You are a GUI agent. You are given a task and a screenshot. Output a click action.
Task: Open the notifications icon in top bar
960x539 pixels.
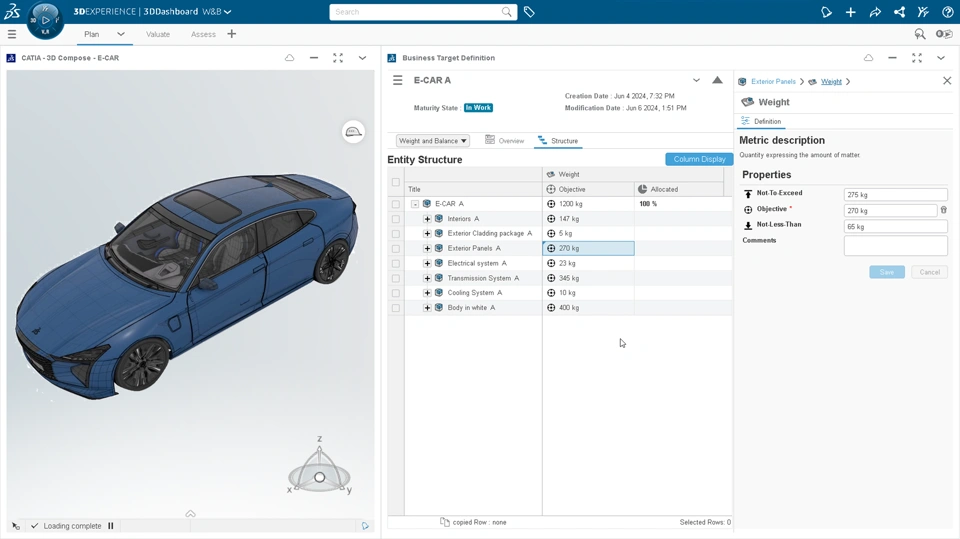coord(826,12)
